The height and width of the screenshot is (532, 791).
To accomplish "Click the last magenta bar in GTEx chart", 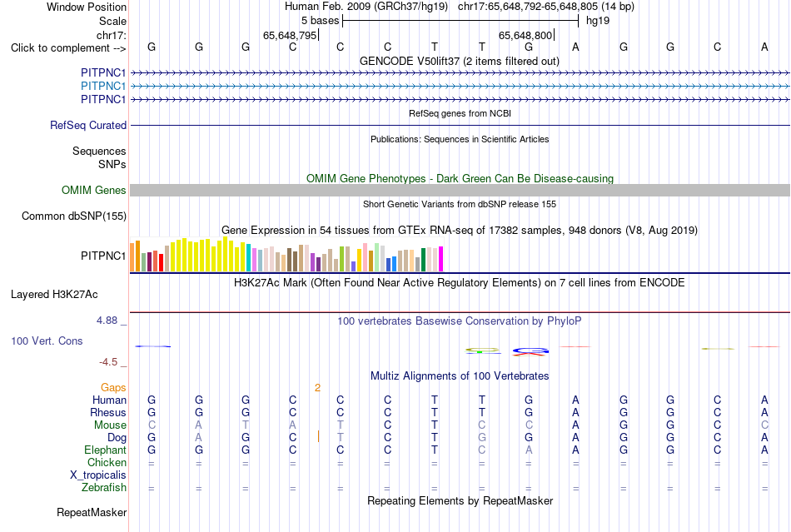I will (x=441, y=259).
